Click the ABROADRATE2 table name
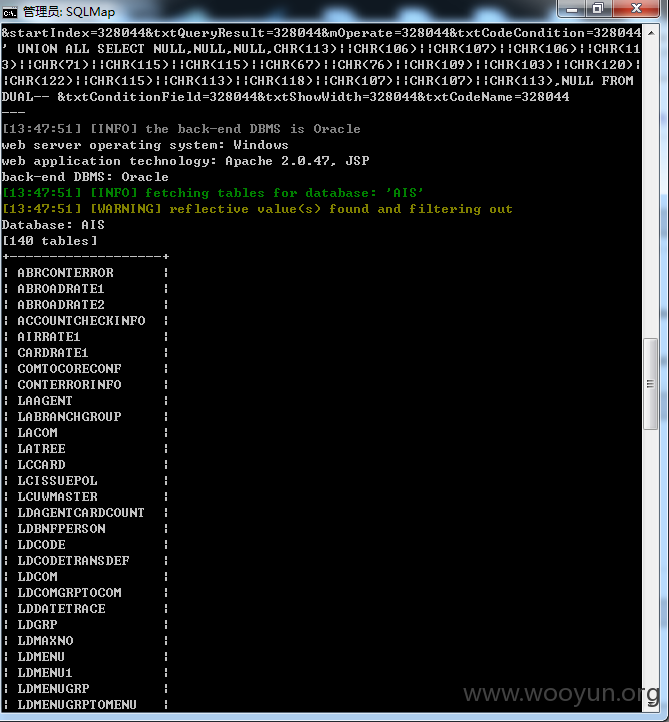 click(61, 305)
